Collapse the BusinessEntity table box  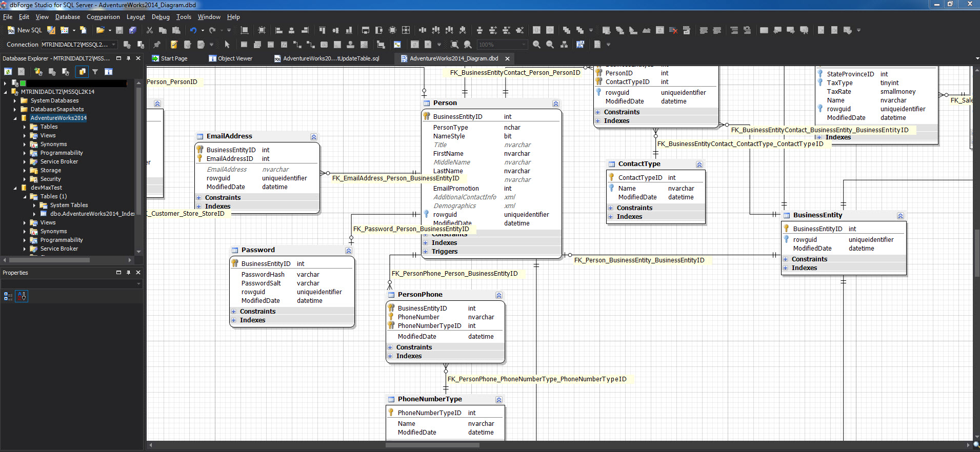coord(901,216)
